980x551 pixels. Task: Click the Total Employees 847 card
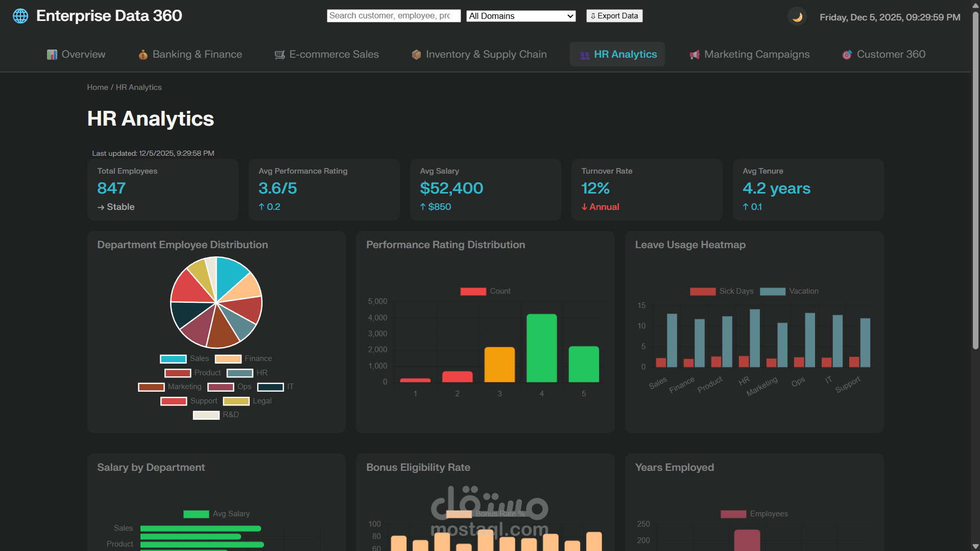point(163,189)
